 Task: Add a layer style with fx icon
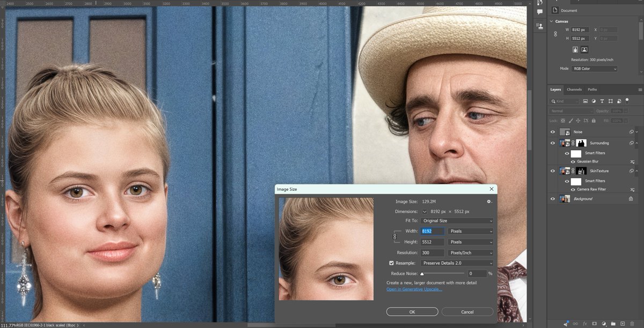point(585,324)
